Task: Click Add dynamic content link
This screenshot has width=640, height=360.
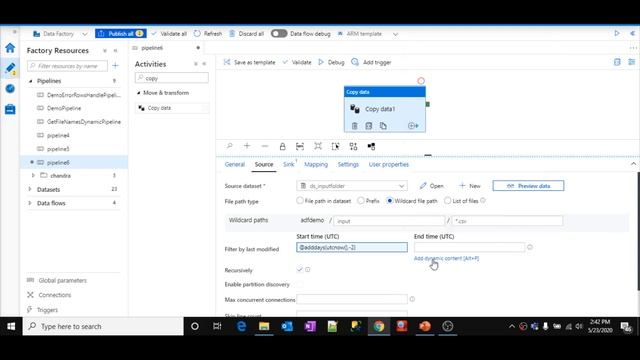Action: (446, 258)
